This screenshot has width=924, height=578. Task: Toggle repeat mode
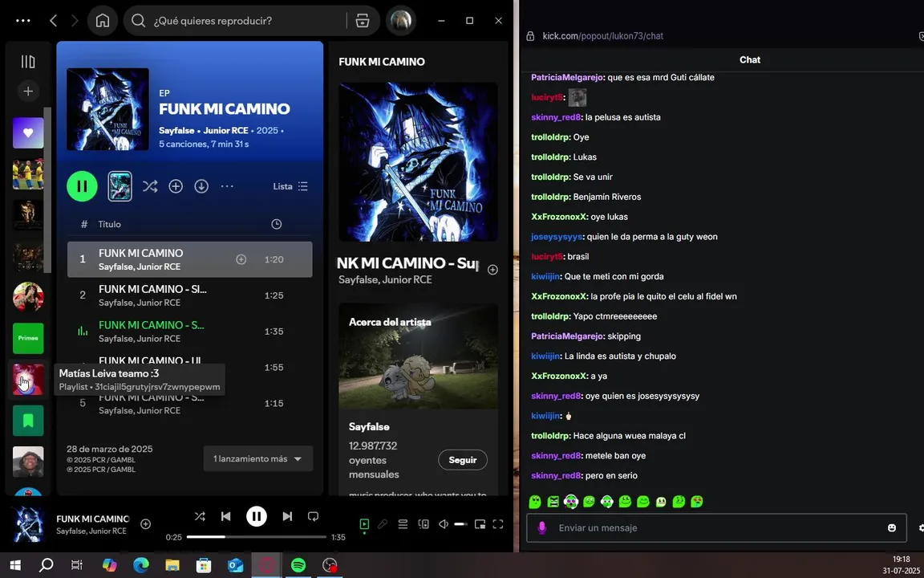pos(313,517)
